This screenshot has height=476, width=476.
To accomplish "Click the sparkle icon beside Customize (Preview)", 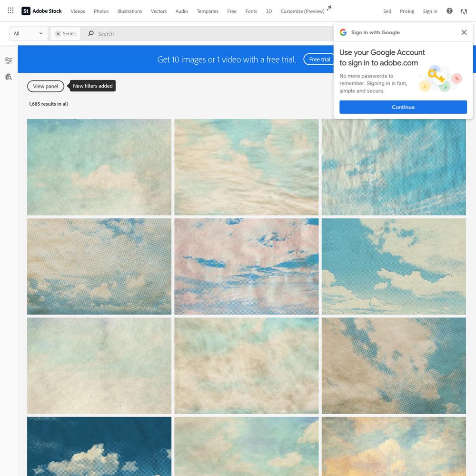I will (329, 8).
